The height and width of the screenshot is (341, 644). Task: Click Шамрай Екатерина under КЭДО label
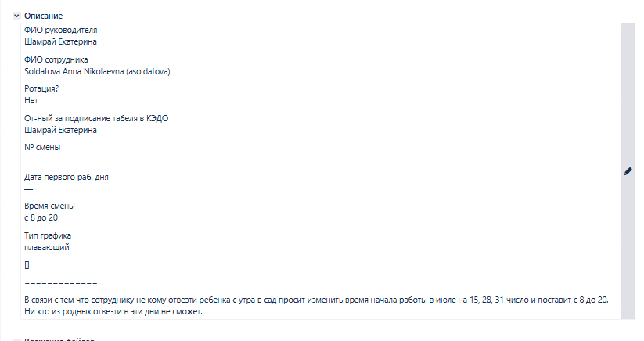(60, 130)
